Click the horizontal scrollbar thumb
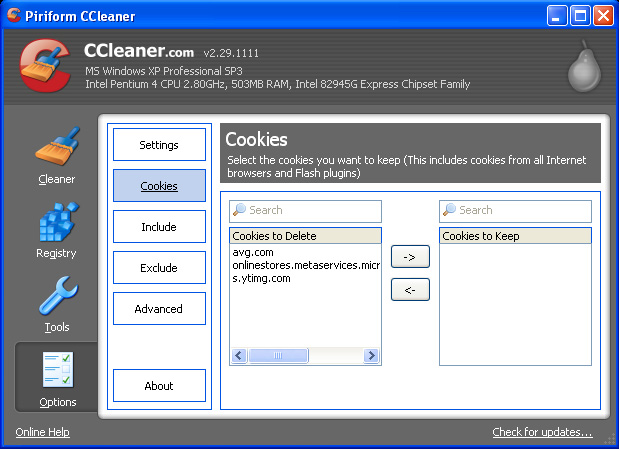The image size is (619, 449). pyautogui.click(x=278, y=355)
